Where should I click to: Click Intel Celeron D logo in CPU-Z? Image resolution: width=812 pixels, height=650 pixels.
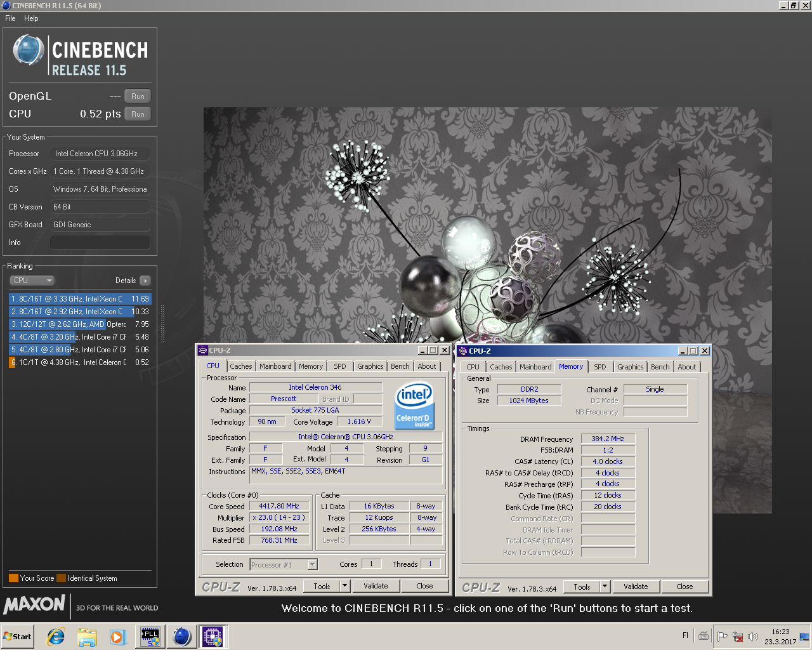tap(414, 406)
